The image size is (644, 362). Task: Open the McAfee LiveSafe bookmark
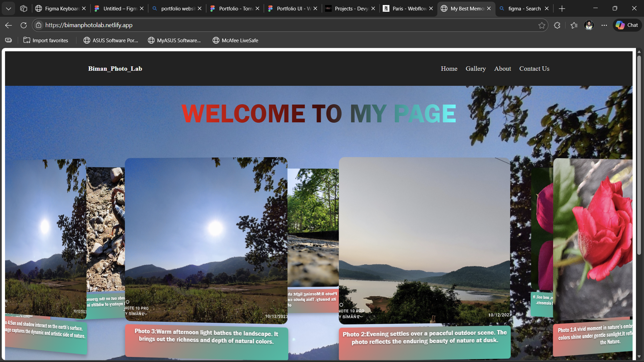pos(235,40)
